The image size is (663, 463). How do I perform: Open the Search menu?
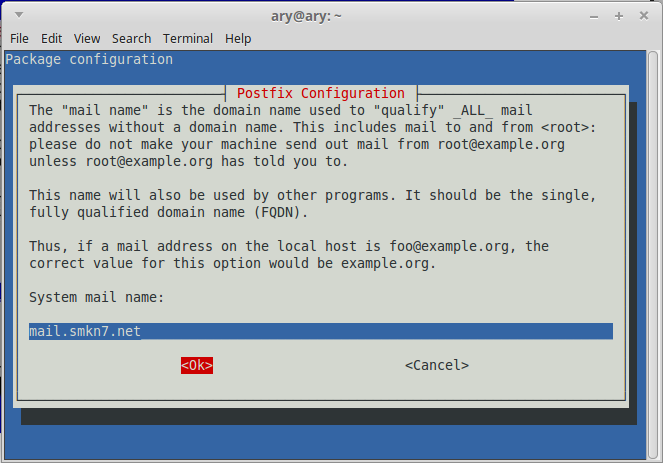pyautogui.click(x=131, y=38)
